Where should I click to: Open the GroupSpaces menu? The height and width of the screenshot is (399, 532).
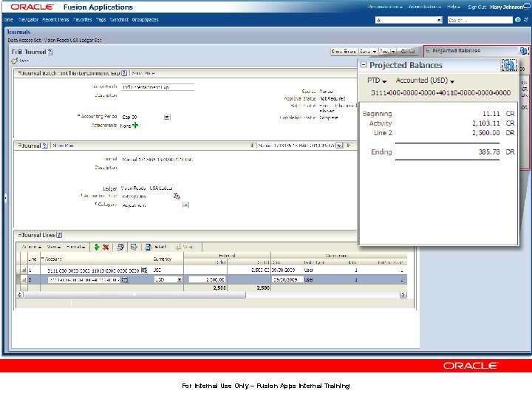click(x=146, y=20)
